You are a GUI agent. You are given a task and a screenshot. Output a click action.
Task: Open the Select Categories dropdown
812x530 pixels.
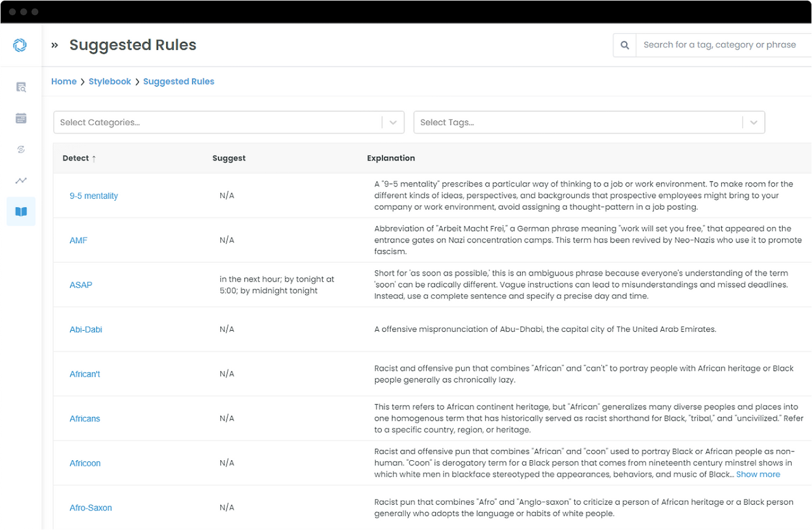point(228,123)
